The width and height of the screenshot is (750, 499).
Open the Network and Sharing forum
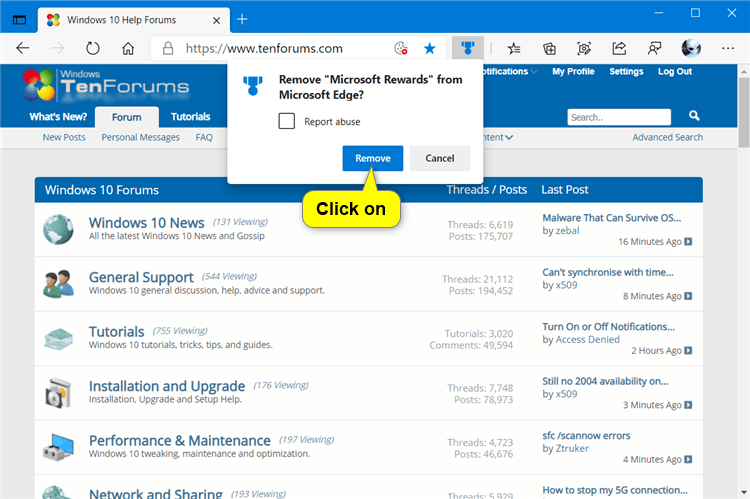[156, 493]
